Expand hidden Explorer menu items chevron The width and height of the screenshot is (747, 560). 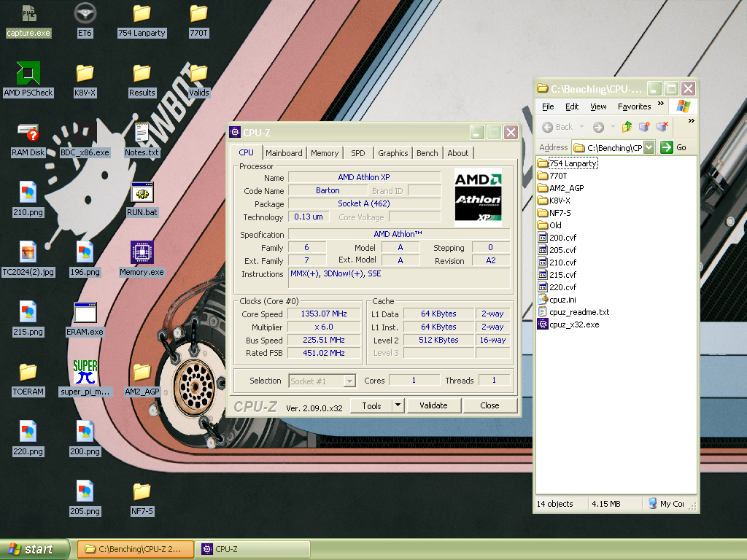pyautogui.click(x=661, y=104)
